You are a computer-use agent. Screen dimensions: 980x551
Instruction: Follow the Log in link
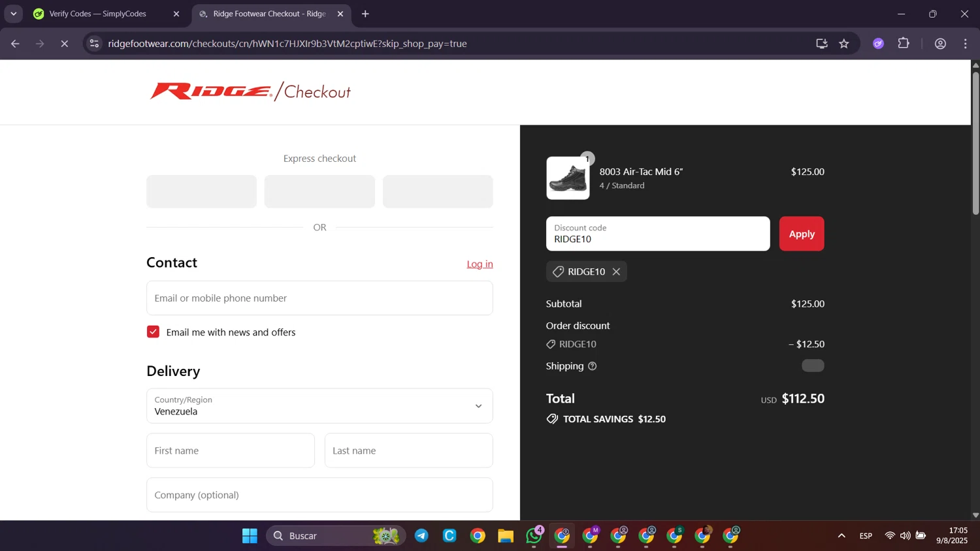pos(480,264)
